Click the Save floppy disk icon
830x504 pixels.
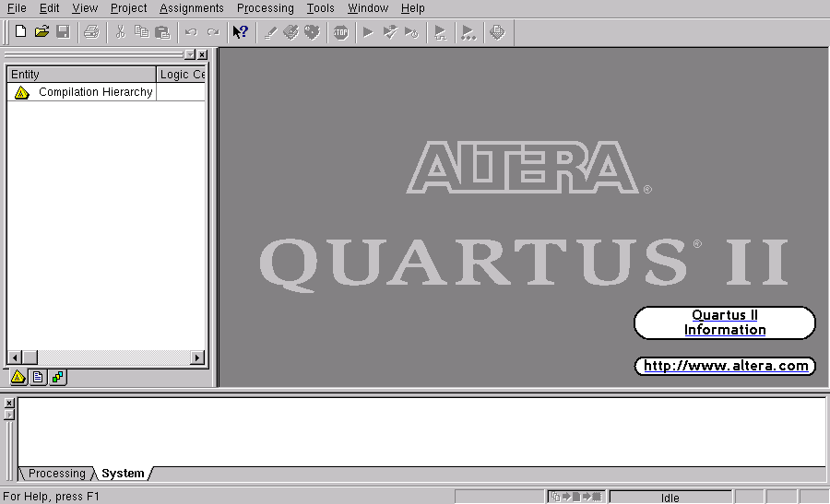pos(63,31)
